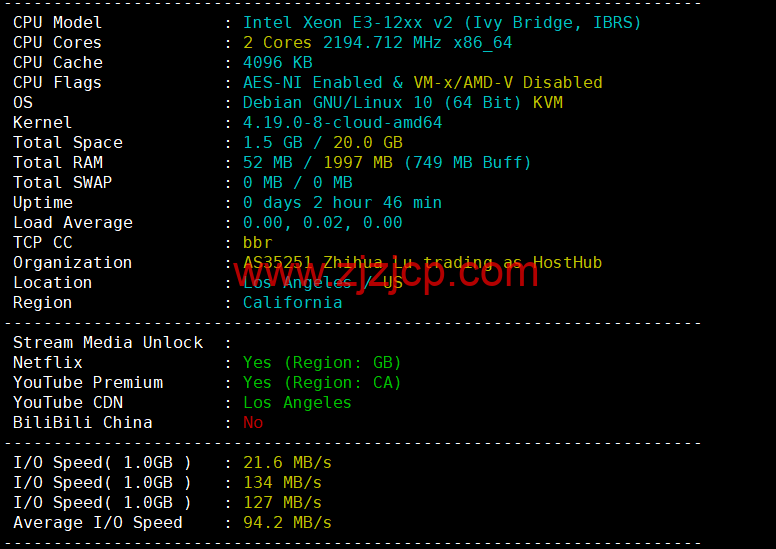The width and height of the screenshot is (776, 549).
Task: Click the Region value California
Action: tap(292, 302)
